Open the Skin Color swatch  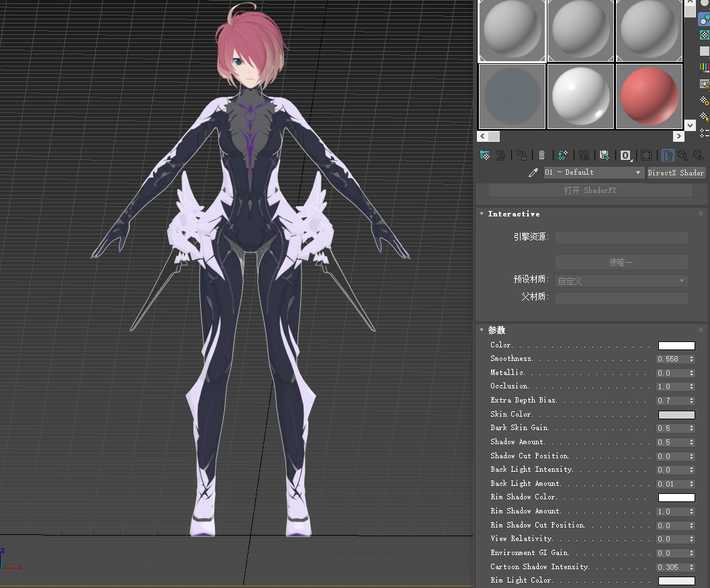[x=676, y=415]
